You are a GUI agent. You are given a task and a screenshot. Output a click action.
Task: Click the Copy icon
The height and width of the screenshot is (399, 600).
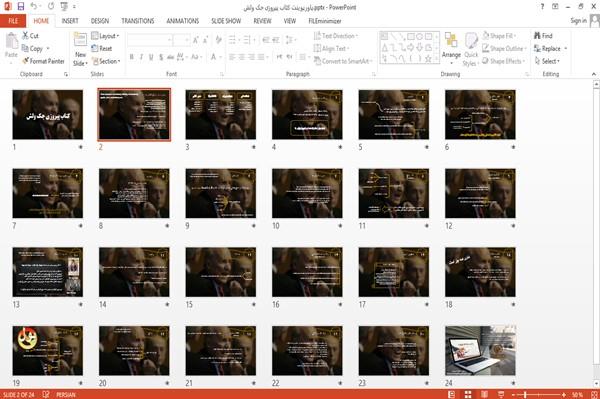25,48
